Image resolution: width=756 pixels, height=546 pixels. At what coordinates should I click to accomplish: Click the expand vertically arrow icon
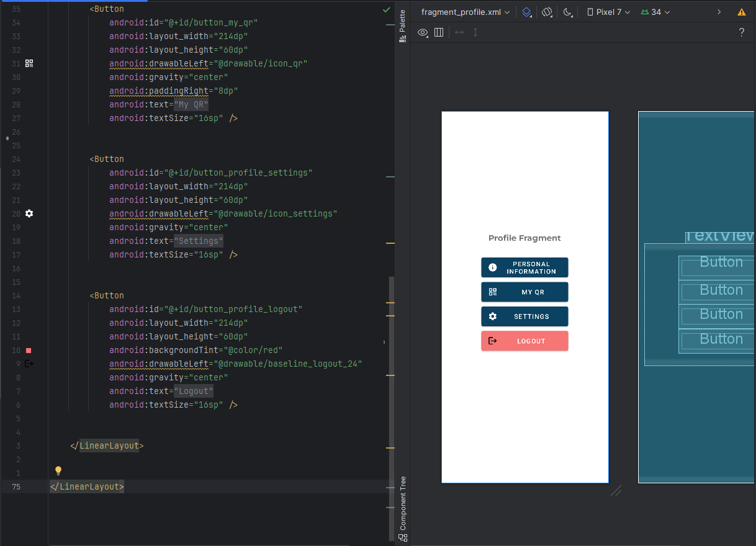pyautogui.click(x=475, y=32)
